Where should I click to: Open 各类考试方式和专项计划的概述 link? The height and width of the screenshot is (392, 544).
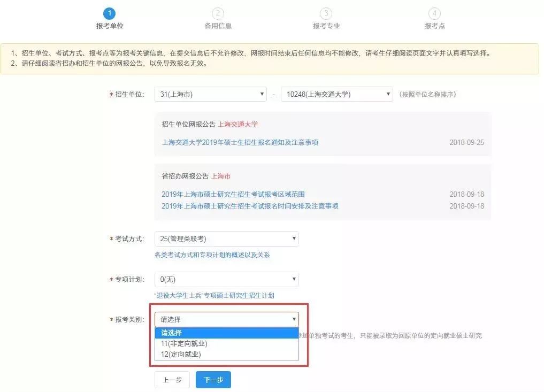pyautogui.click(x=212, y=255)
